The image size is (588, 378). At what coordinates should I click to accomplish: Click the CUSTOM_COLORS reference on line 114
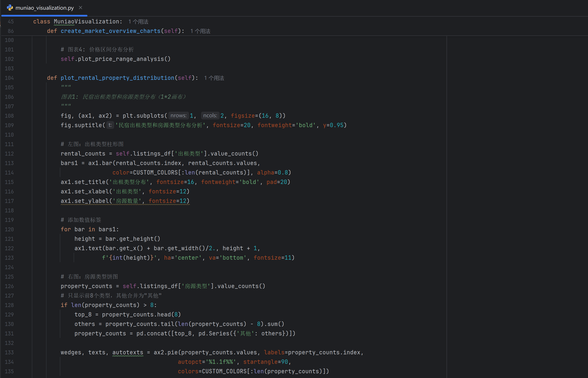pyautogui.click(x=155, y=173)
